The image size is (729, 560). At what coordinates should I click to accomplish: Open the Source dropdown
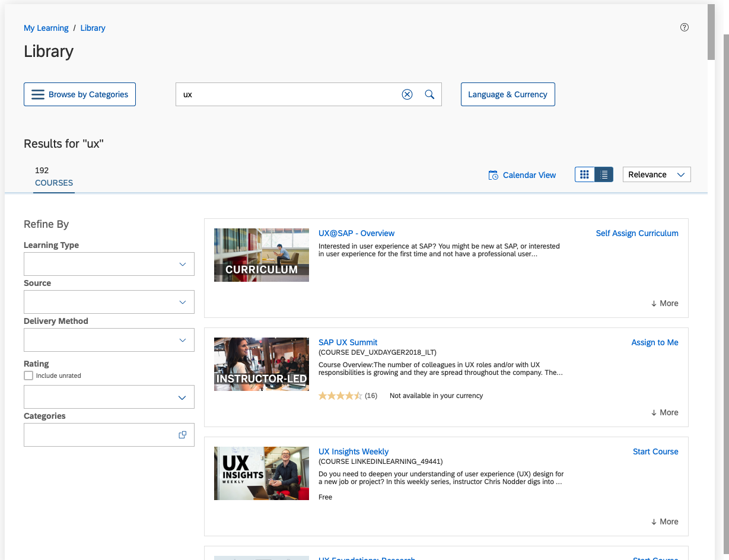(109, 302)
